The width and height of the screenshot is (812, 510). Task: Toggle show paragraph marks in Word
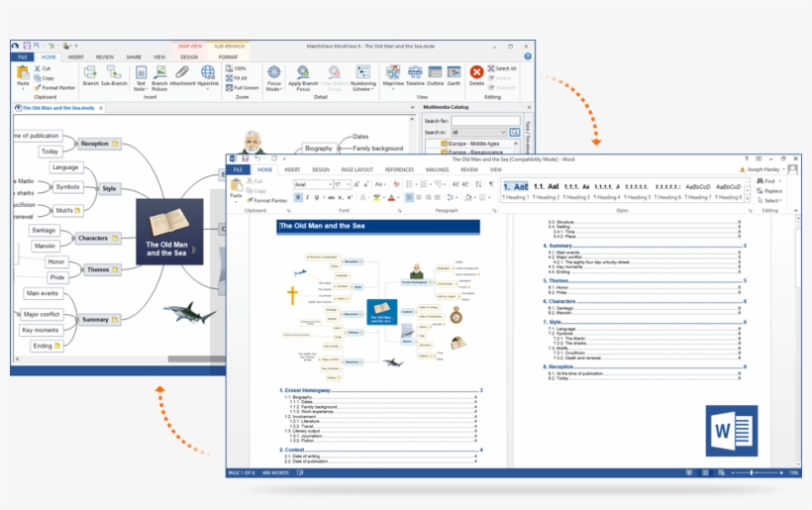491,184
